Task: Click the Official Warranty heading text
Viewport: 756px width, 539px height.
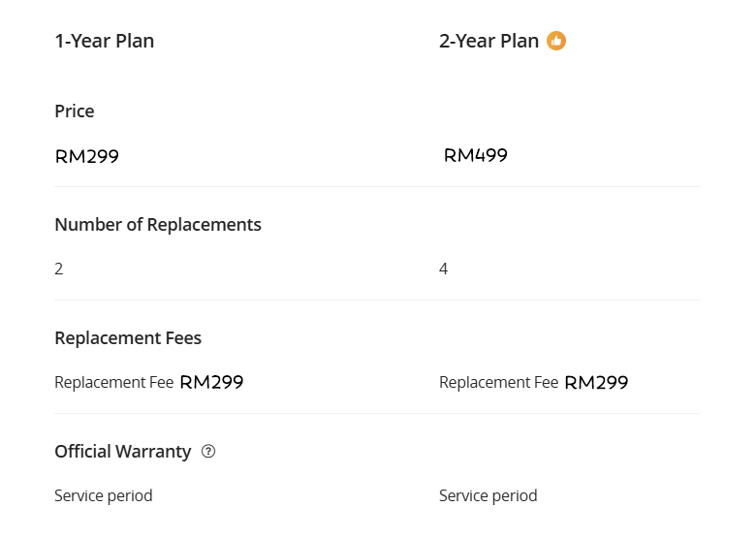Action: (123, 452)
